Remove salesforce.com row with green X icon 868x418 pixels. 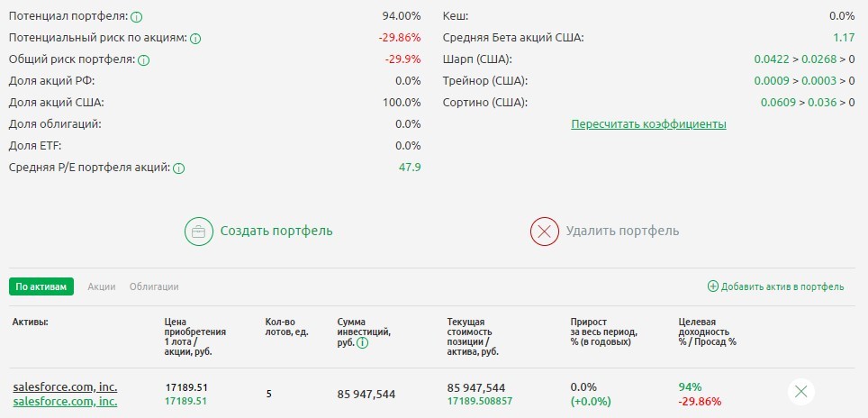(801, 392)
